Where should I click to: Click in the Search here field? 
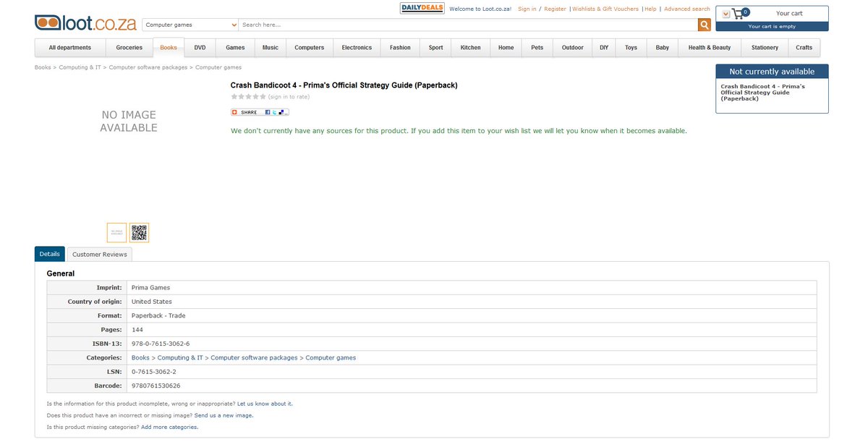pos(468,25)
